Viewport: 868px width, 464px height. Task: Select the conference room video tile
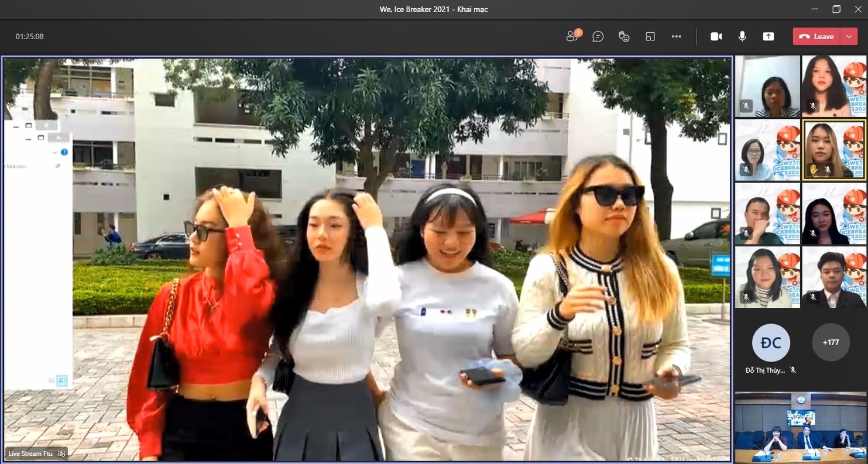(801, 428)
